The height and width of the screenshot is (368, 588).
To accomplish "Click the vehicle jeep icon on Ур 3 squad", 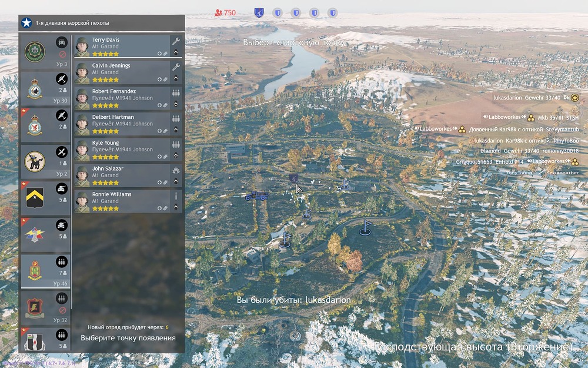I will coord(62,42).
